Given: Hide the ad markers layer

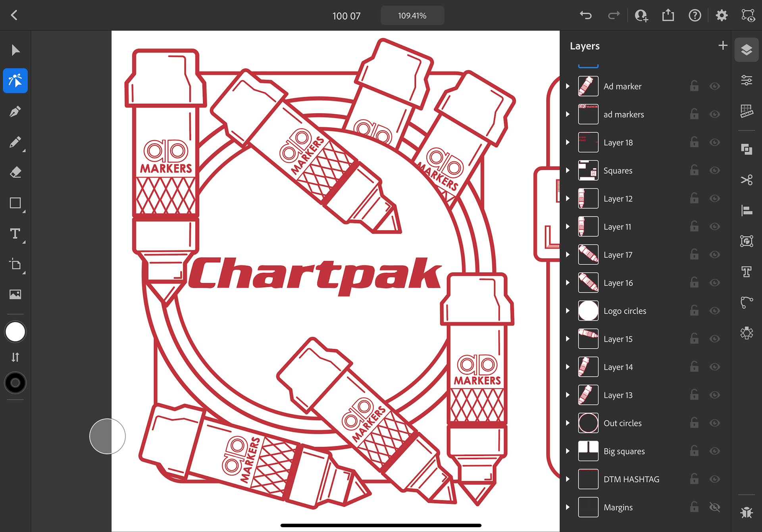Looking at the screenshot, I should pyautogui.click(x=715, y=114).
